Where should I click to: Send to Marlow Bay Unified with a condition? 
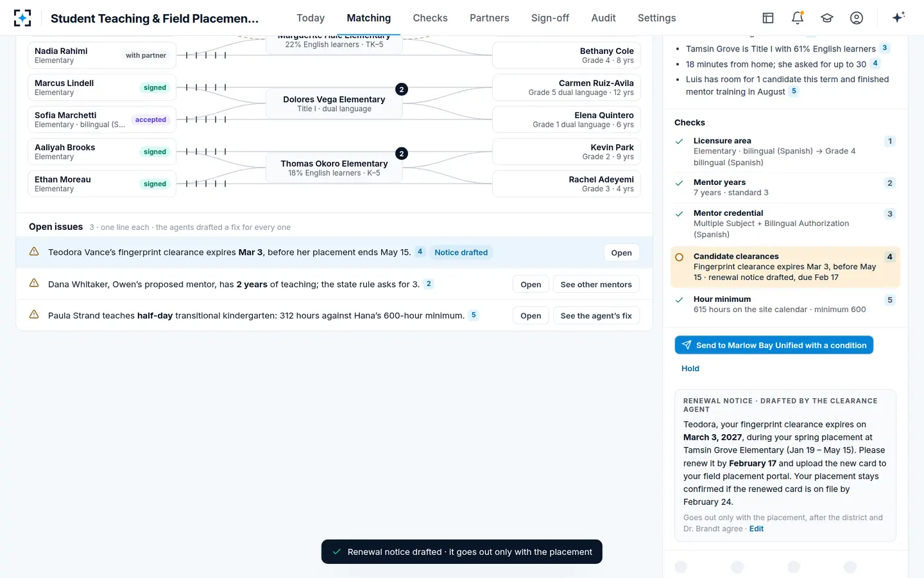774,345
